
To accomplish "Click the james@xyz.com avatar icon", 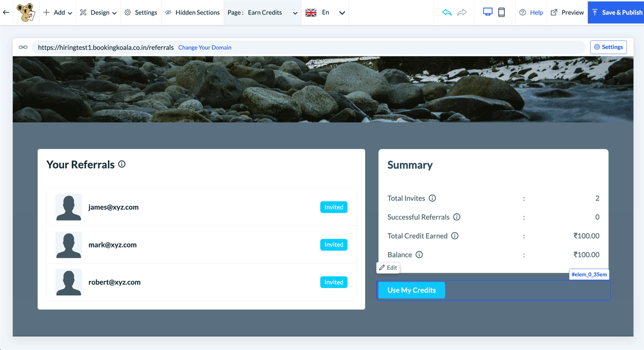I will pos(68,207).
